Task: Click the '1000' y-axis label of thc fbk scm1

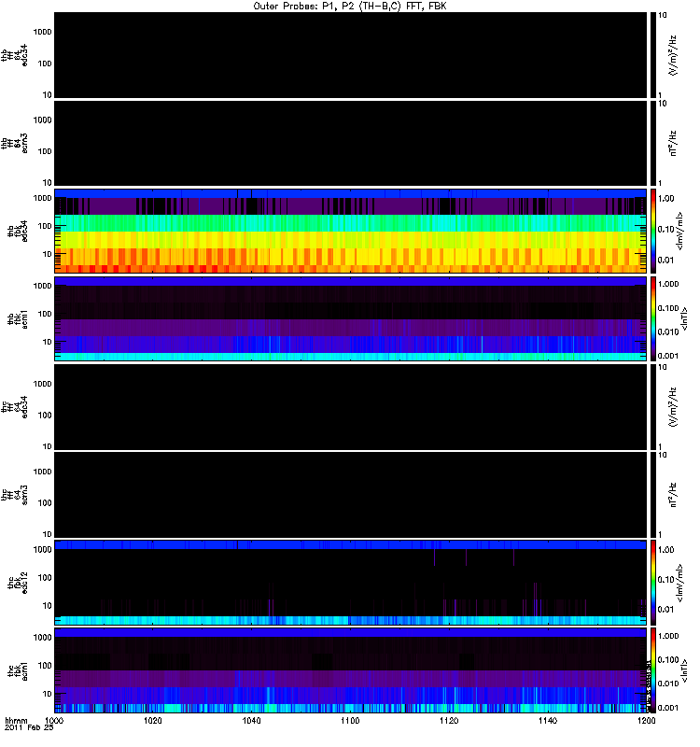Action: (x=42, y=638)
